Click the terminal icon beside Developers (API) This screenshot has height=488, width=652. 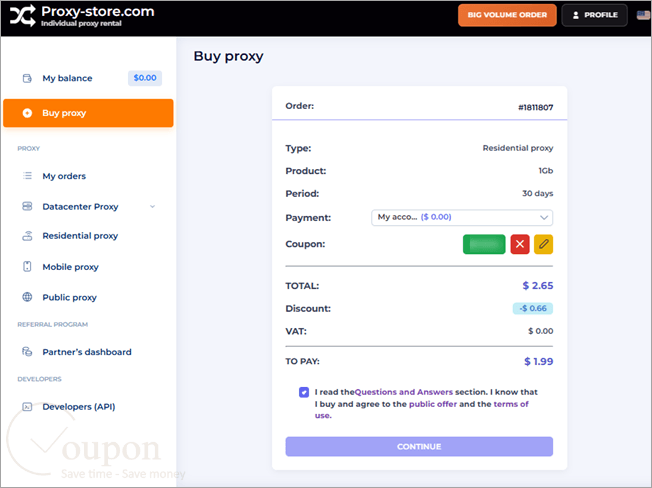(x=27, y=407)
